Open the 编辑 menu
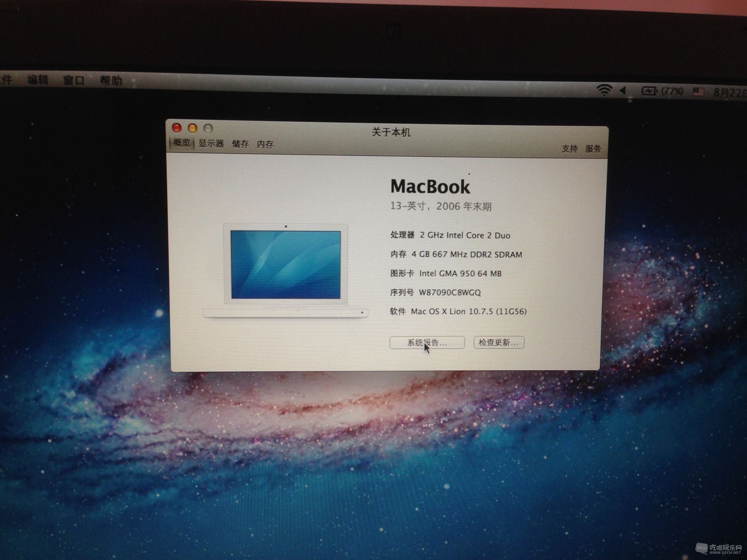Viewport: 747px width, 560px height. pos(38,80)
